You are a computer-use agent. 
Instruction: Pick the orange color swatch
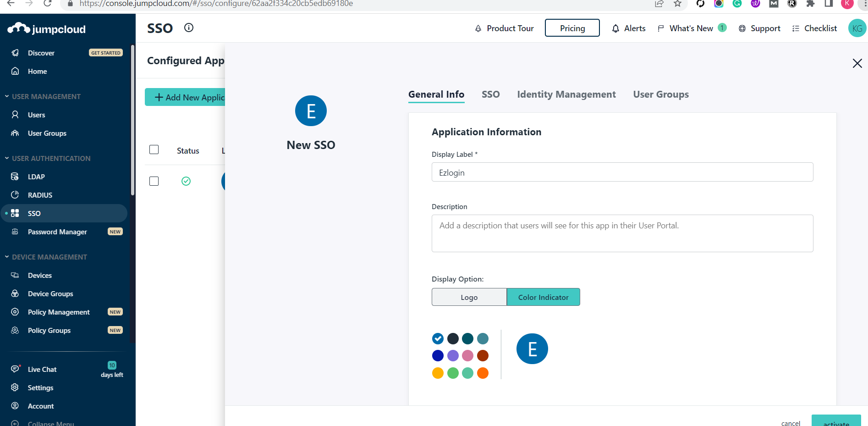click(483, 373)
